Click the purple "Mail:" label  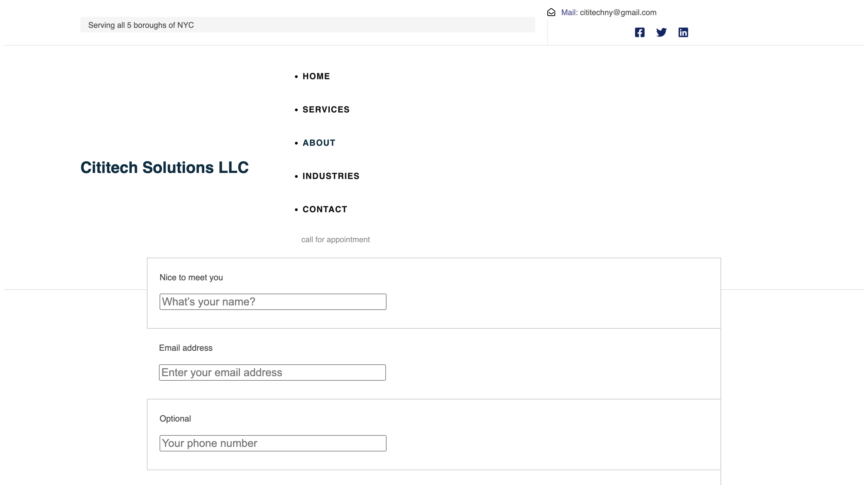click(569, 12)
